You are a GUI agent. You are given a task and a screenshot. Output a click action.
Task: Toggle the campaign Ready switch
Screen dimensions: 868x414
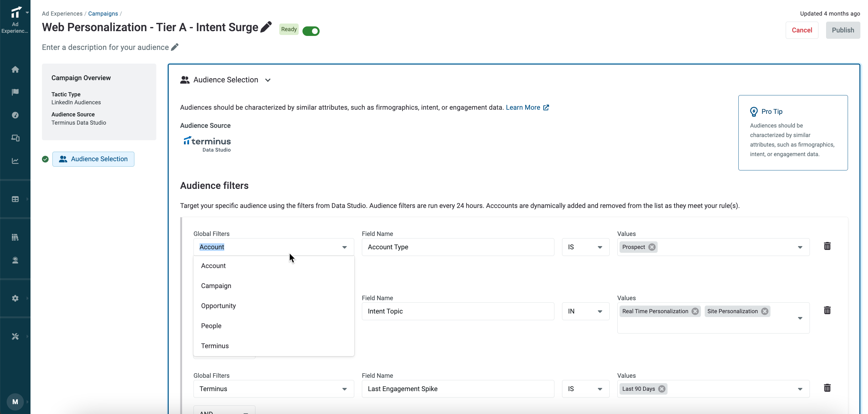tap(311, 31)
